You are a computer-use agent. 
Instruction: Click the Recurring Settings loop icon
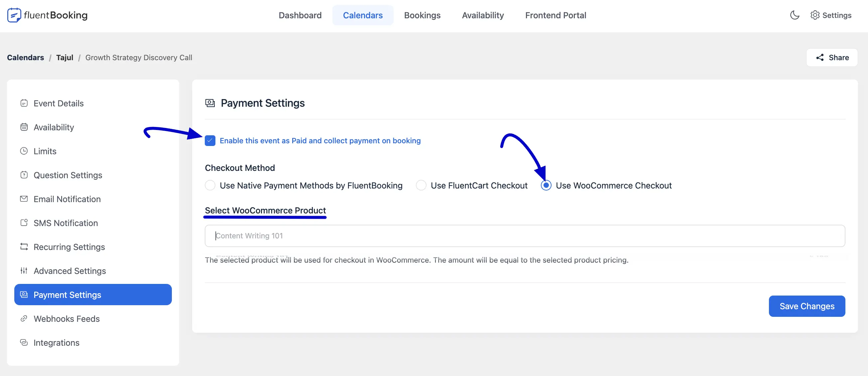(x=24, y=247)
